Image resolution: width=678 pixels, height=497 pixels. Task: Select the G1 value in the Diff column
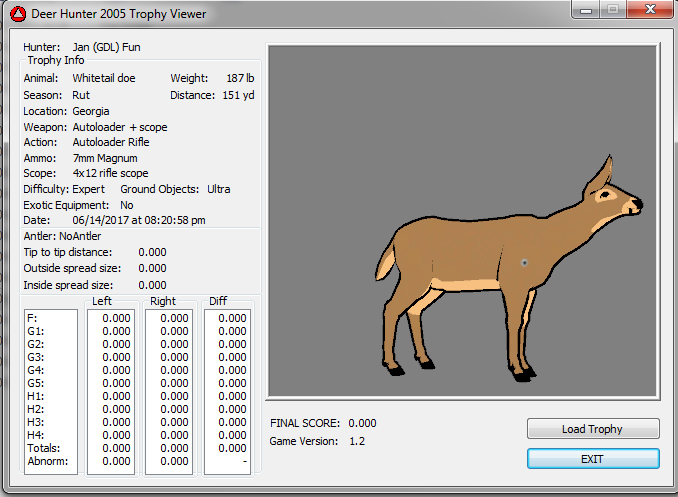point(232,331)
